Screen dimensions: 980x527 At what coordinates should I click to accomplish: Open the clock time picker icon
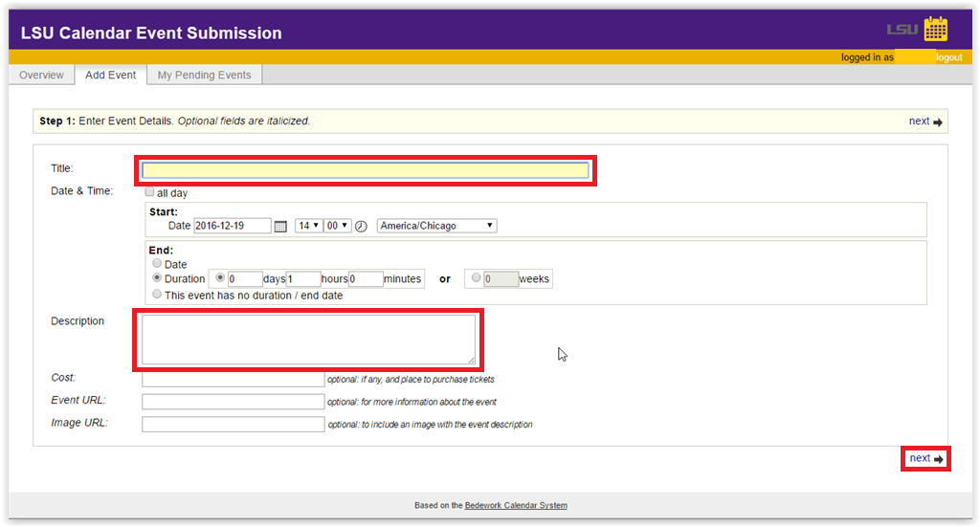tap(361, 226)
